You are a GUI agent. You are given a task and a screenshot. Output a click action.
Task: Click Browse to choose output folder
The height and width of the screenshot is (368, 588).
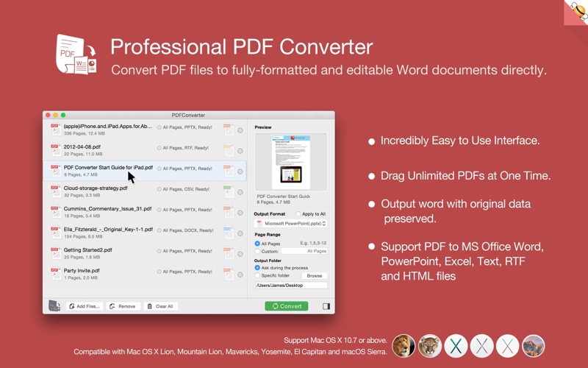tap(314, 276)
